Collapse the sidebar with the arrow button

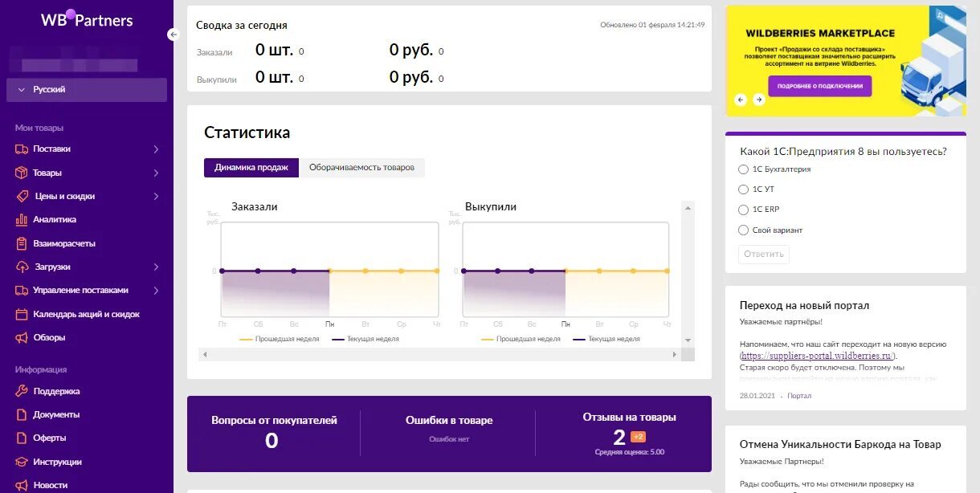[173, 35]
